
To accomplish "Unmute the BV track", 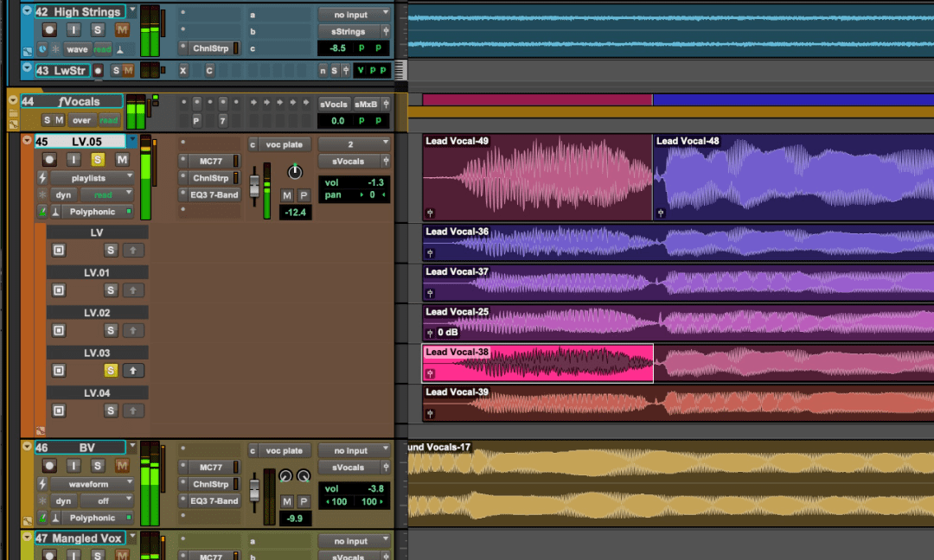I will tap(122, 466).
